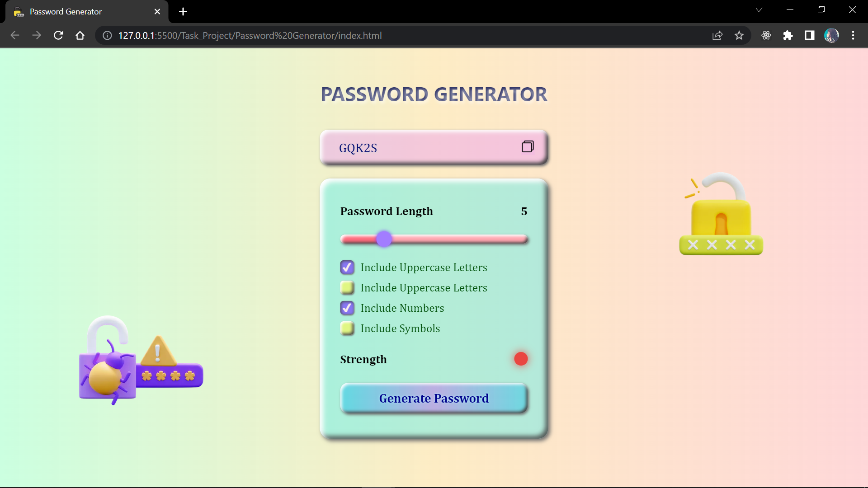Open the browser share menu
The height and width of the screenshot is (488, 868).
[718, 35]
